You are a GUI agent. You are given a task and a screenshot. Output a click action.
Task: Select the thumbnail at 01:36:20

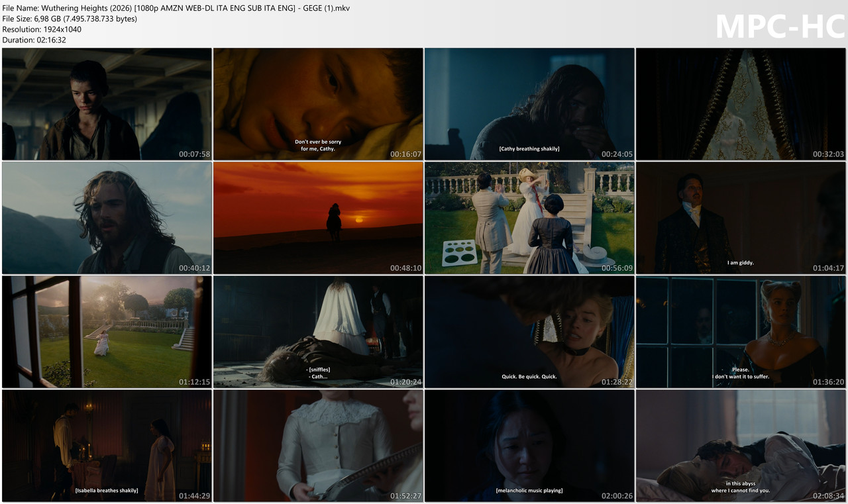click(741, 332)
